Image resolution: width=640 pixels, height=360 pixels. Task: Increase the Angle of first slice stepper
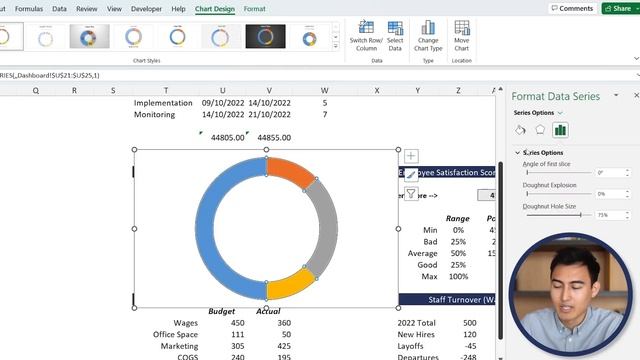[627, 170]
